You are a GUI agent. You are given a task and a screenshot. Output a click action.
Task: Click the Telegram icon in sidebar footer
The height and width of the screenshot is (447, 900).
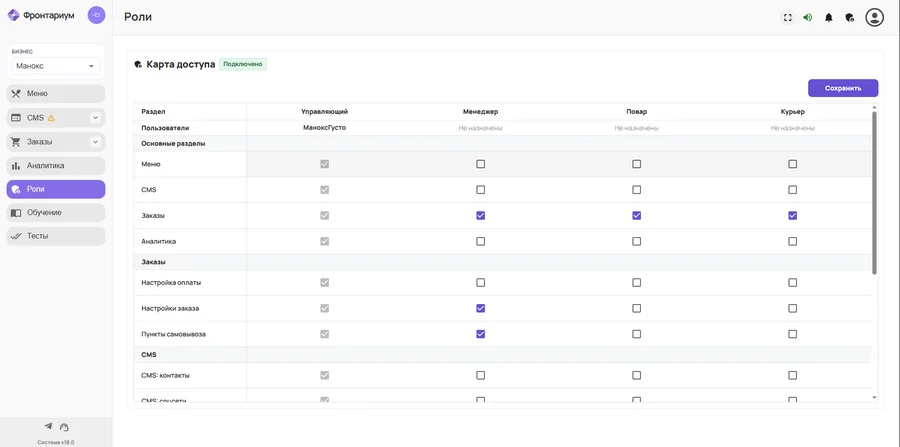coord(48,426)
